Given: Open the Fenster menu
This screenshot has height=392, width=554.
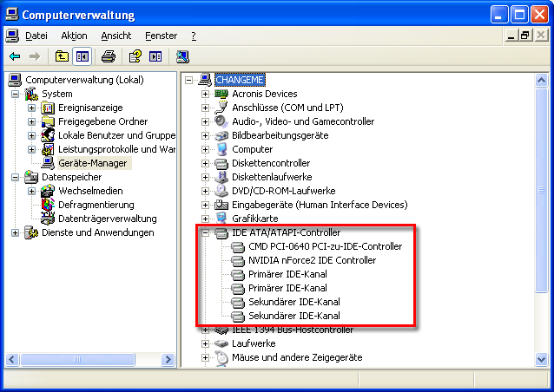Looking at the screenshot, I should 161,36.
